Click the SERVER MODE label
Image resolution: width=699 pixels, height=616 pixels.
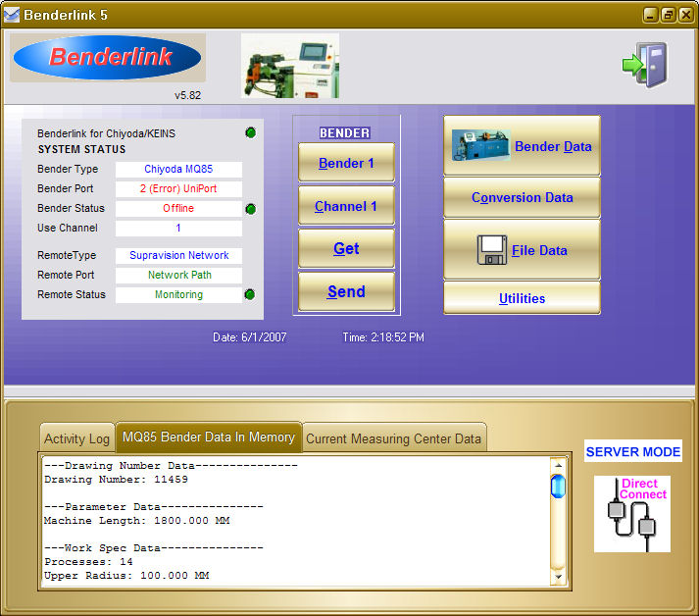point(632,452)
